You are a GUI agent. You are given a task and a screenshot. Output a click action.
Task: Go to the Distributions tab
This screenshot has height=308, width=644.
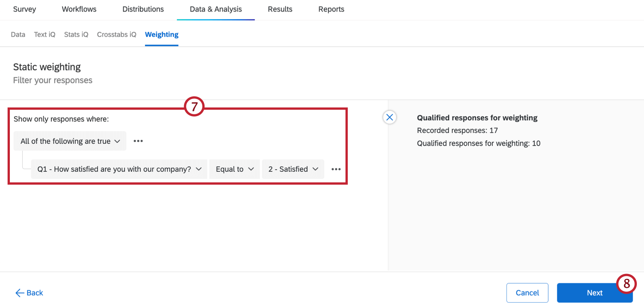point(143,9)
